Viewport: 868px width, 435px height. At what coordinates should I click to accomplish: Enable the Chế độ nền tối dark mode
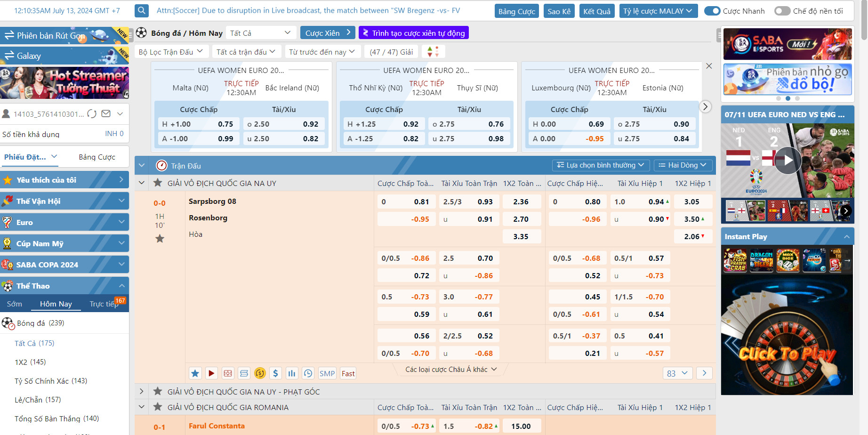[x=782, y=11]
